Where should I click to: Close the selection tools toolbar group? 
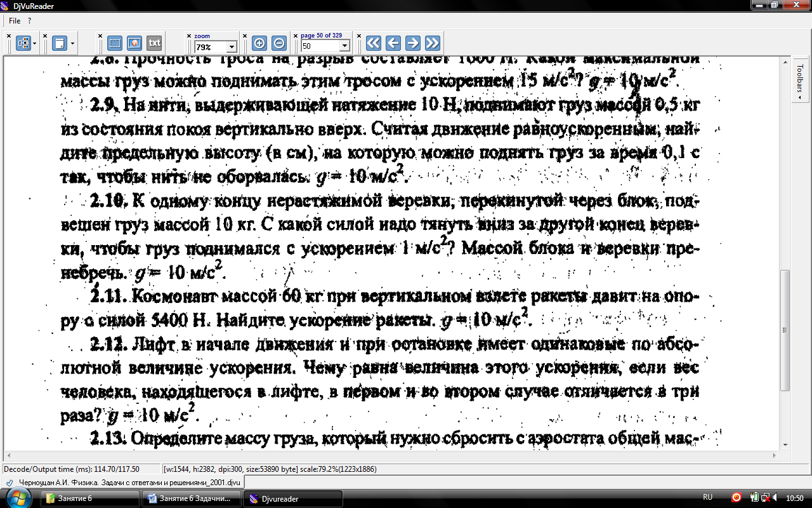(x=100, y=36)
